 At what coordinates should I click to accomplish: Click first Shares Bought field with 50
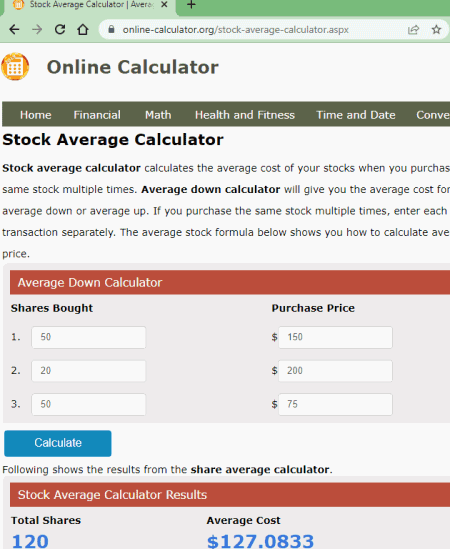tap(89, 337)
